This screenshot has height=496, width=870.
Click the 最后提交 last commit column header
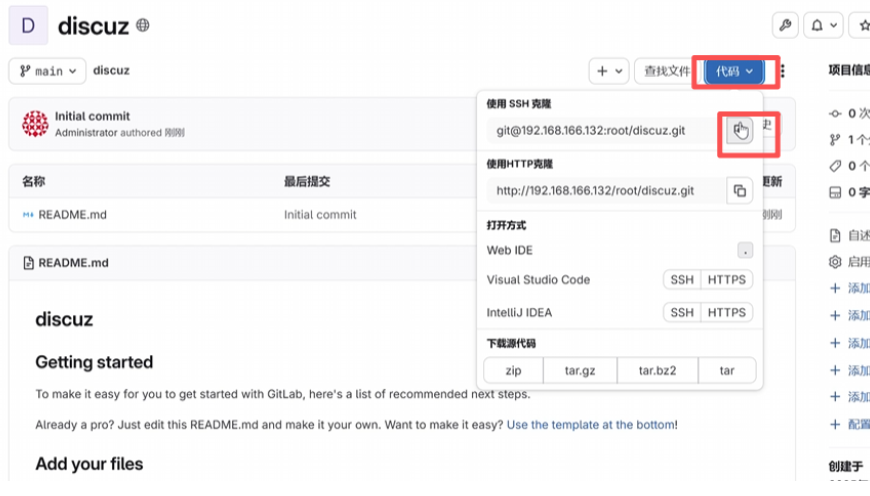coord(307,181)
